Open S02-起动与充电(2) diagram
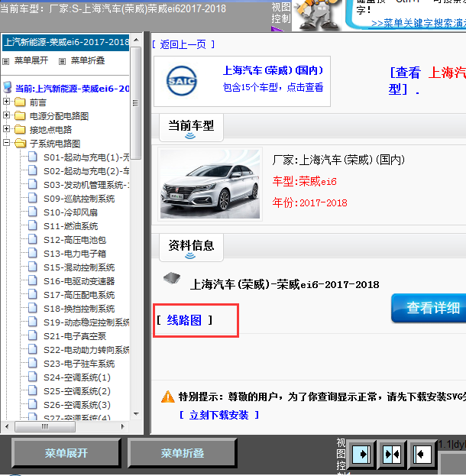This screenshot has width=466, height=476. pos(86,171)
